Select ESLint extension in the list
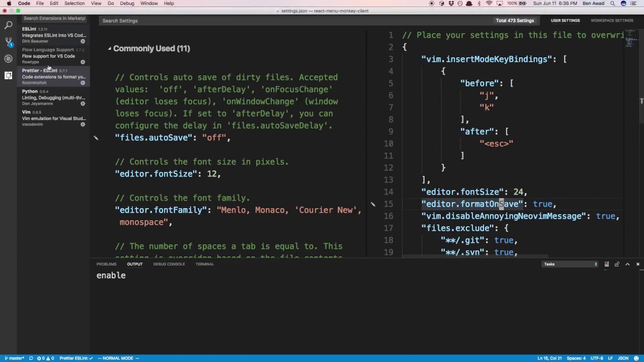The image size is (644, 362). [54, 35]
